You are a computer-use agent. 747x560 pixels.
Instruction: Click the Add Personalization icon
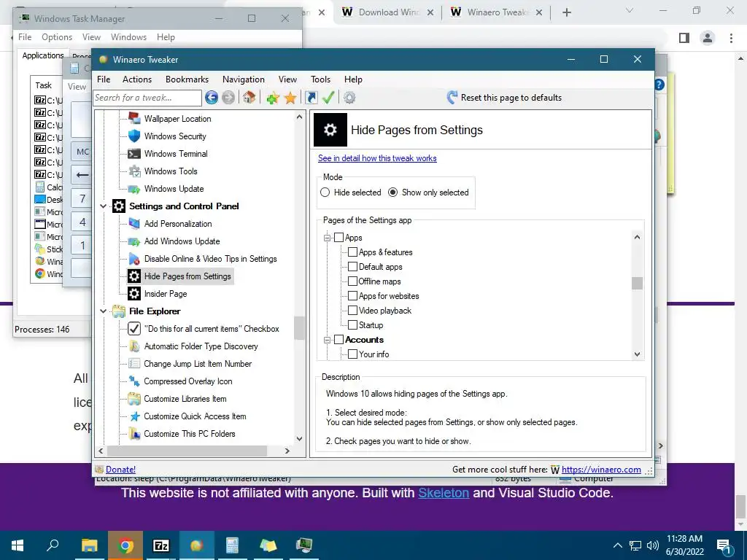click(x=134, y=224)
